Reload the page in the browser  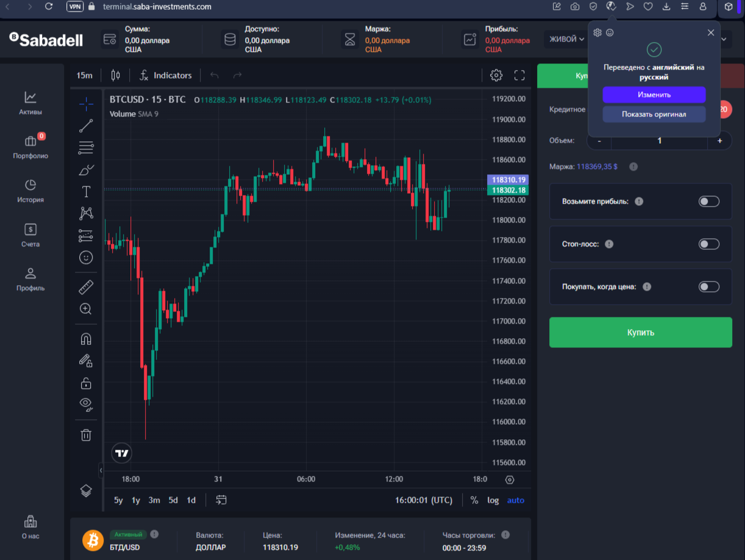coord(49,7)
